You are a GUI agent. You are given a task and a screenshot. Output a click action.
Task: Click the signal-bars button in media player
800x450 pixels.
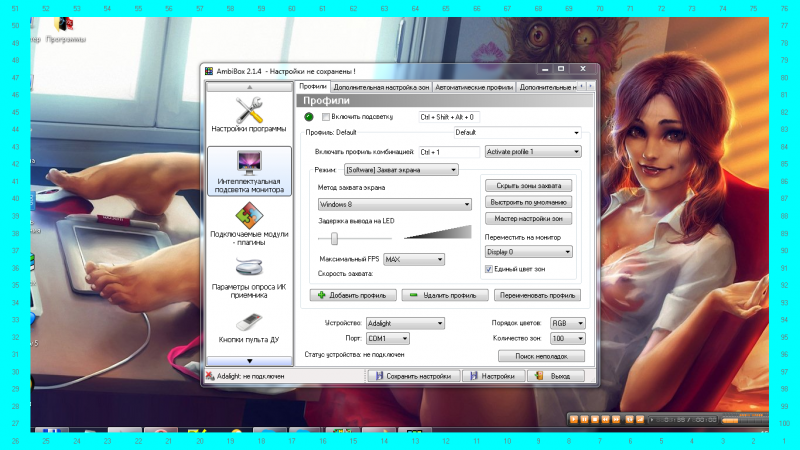point(640,419)
